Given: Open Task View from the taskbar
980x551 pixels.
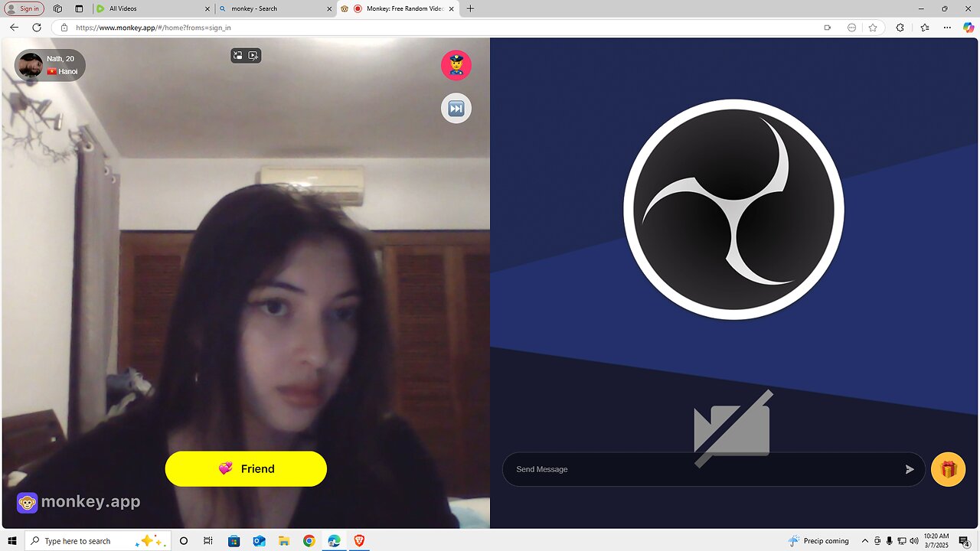Looking at the screenshot, I should pyautogui.click(x=208, y=541).
